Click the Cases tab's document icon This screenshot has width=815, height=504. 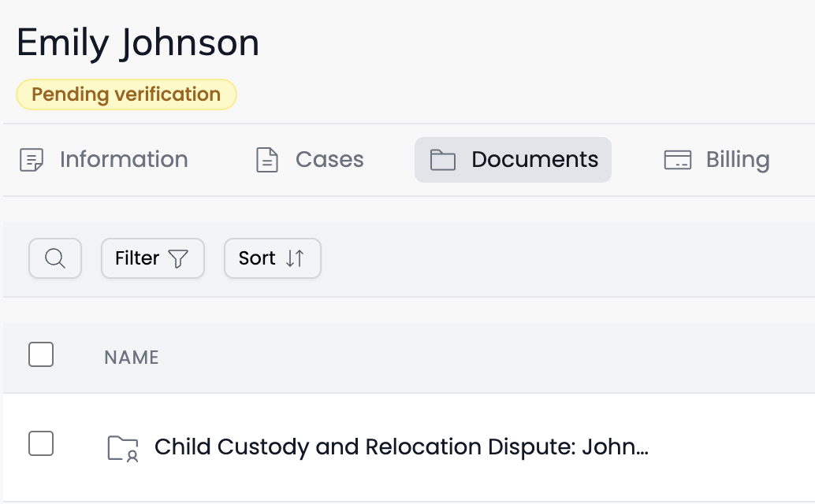[268, 160]
